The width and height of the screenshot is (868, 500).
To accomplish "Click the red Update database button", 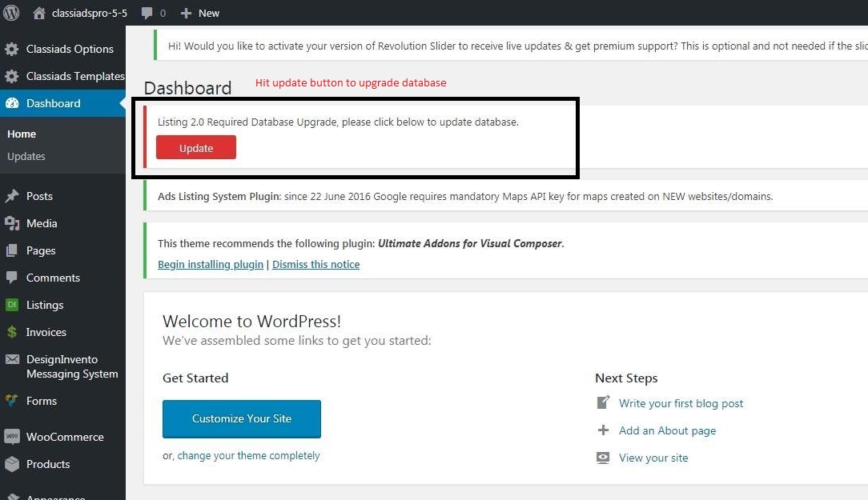I will point(196,148).
